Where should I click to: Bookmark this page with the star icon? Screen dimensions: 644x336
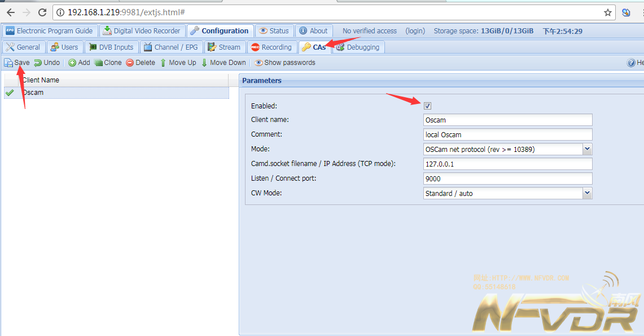[608, 12]
